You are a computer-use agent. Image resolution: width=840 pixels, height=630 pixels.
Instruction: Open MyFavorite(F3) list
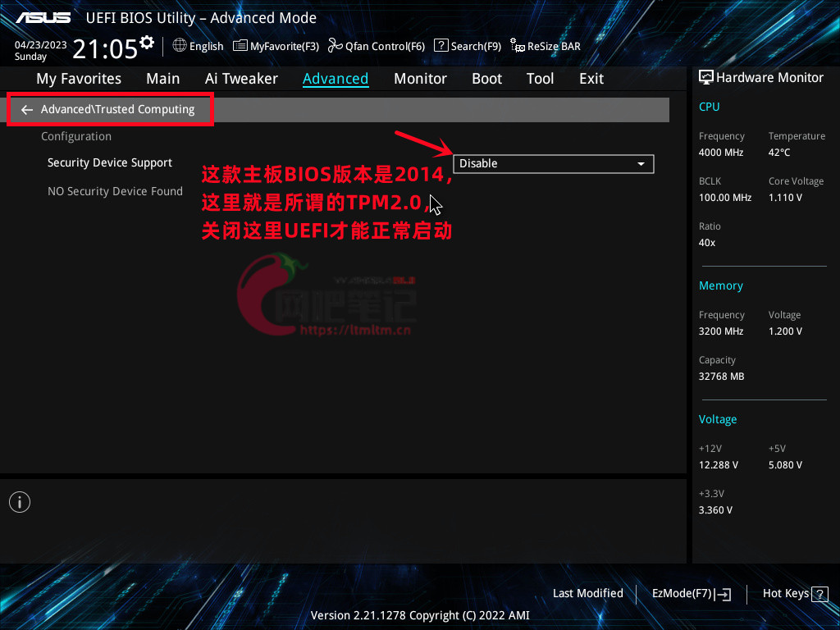coord(276,46)
